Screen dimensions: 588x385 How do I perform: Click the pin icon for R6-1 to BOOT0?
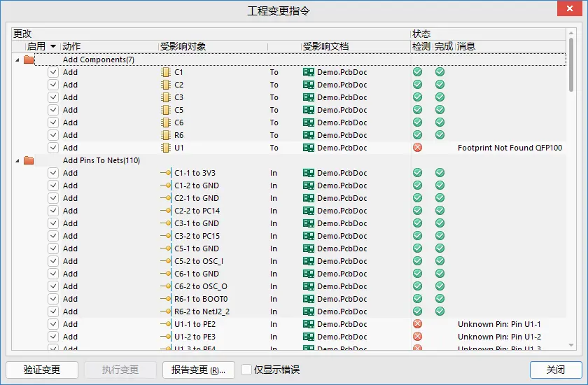[166, 299]
